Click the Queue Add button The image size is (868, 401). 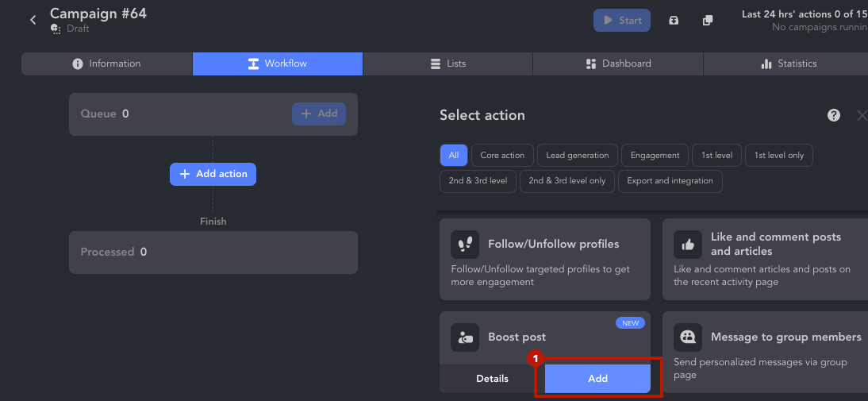[x=318, y=114]
